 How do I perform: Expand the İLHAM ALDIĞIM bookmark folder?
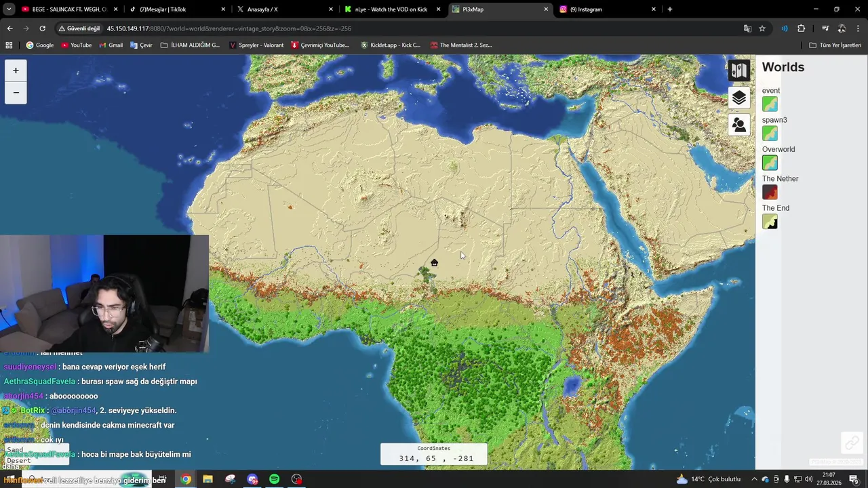click(x=190, y=45)
